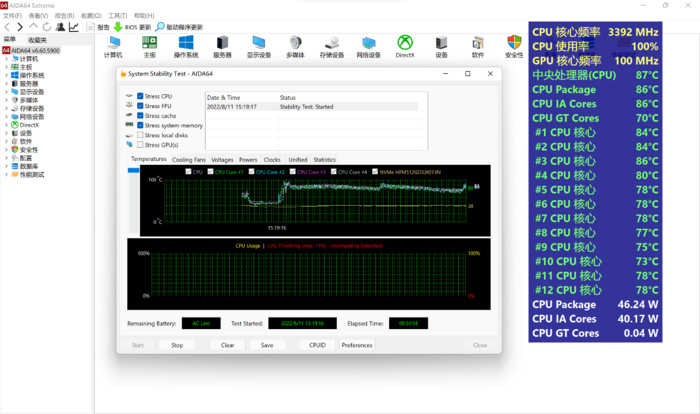Click the blue graph side indicator bar
700x414 pixels.
(133, 170)
